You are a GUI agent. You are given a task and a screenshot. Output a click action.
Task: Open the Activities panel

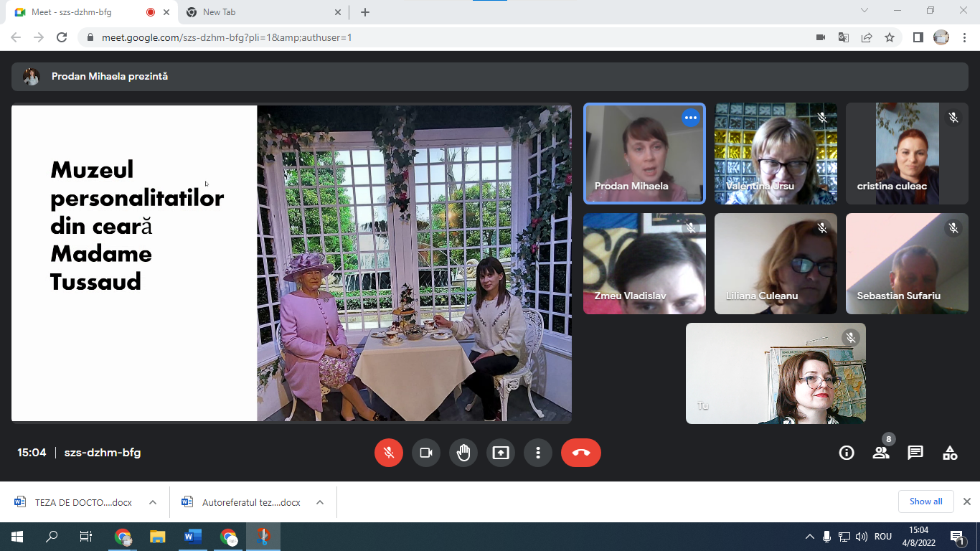[x=950, y=453]
